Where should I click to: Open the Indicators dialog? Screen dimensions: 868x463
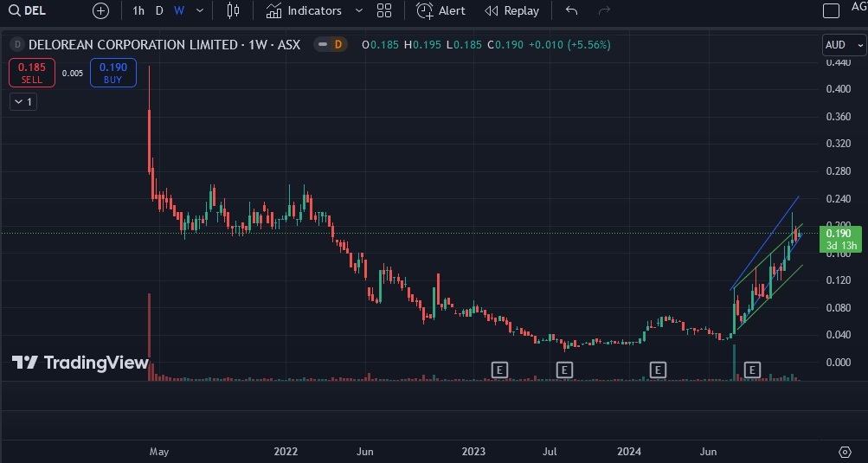pyautogui.click(x=304, y=10)
